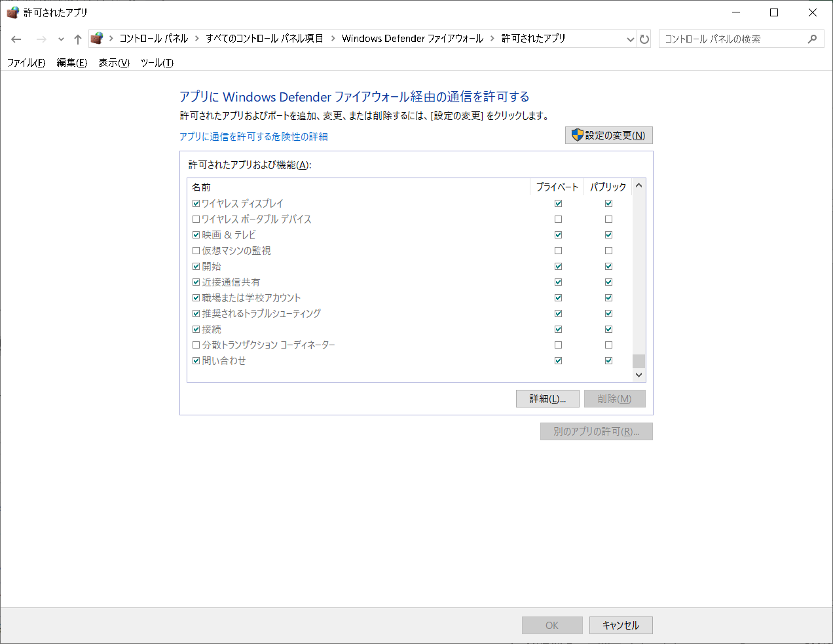This screenshot has height=644, width=833.
Task: Refresh the address bar location
Action: 644,39
